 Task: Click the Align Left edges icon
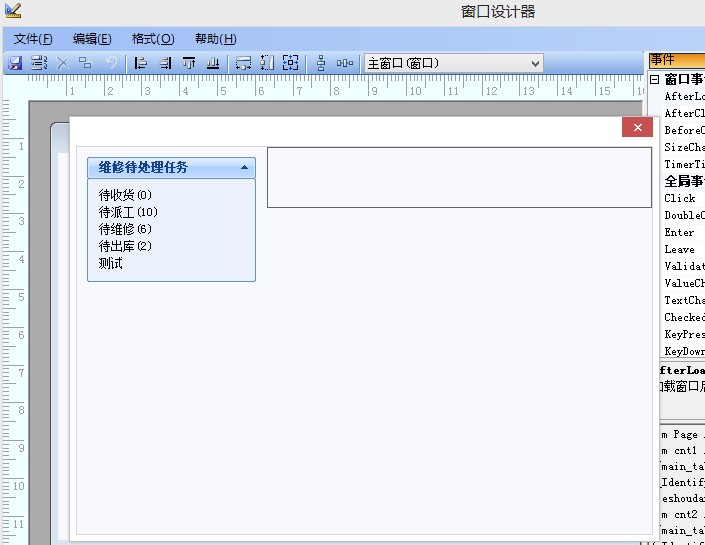pyautogui.click(x=141, y=63)
